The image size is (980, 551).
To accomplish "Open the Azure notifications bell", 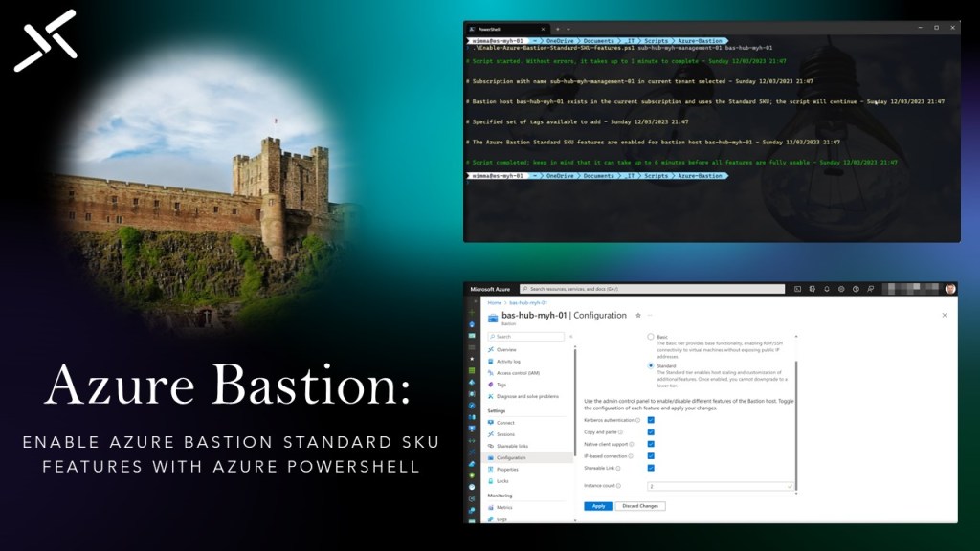I will tap(825, 288).
